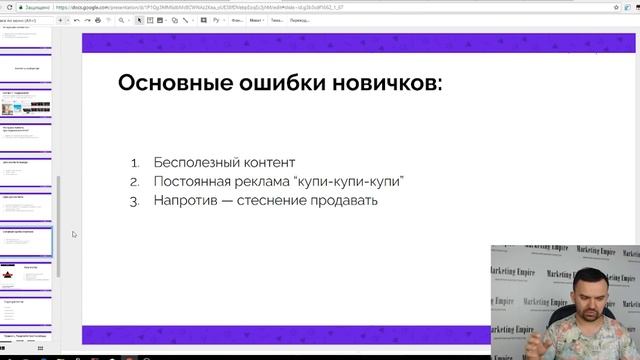This screenshot has height=360, width=640.
Task: Open the input tools (Ру) button
Action: [216, 20]
